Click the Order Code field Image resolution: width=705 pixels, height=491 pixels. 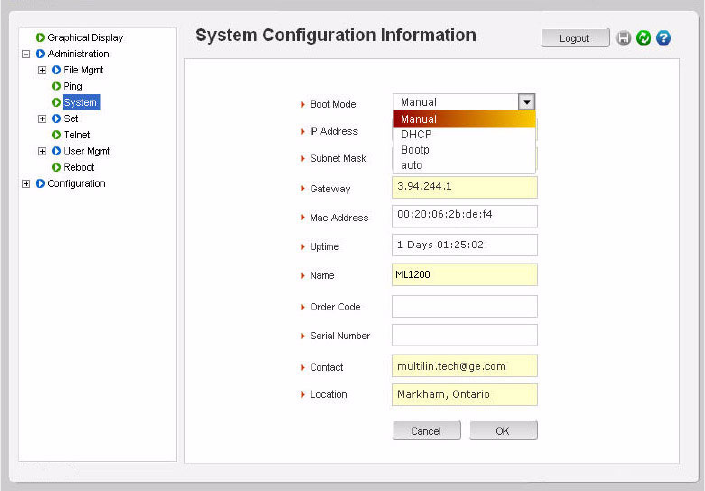pos(464,306)
